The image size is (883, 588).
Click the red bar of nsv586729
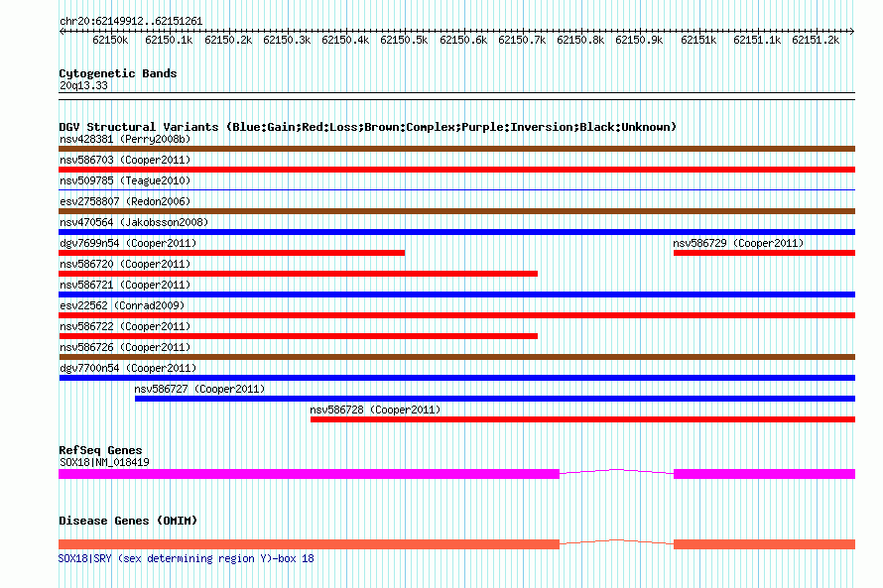click(764, 253)
